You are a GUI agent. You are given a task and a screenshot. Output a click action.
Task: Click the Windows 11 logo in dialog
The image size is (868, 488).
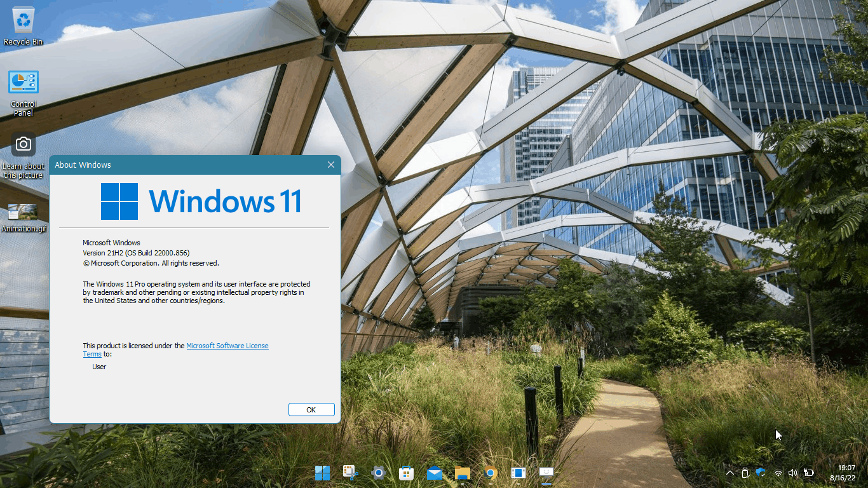[x=201, y=201]
